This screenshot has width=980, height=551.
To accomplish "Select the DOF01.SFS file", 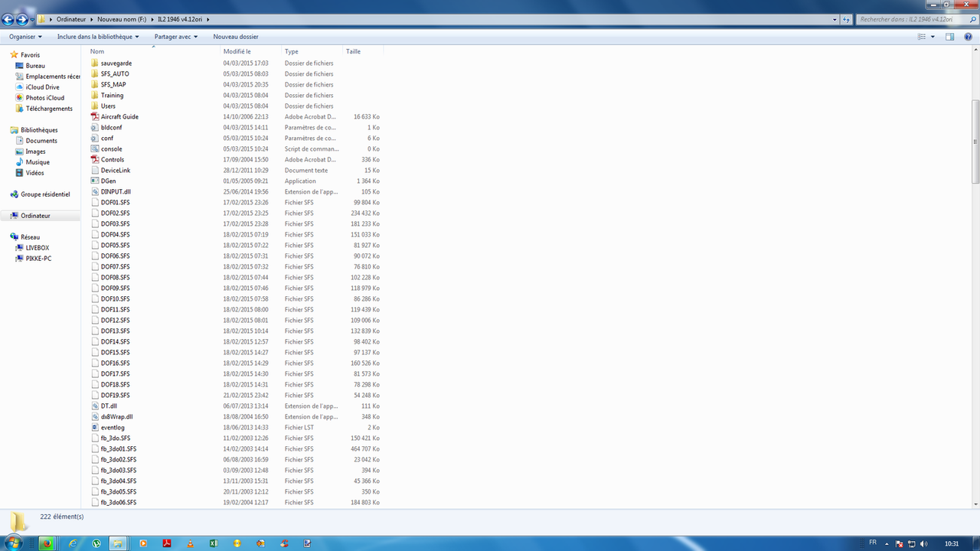I will (116, 203).
